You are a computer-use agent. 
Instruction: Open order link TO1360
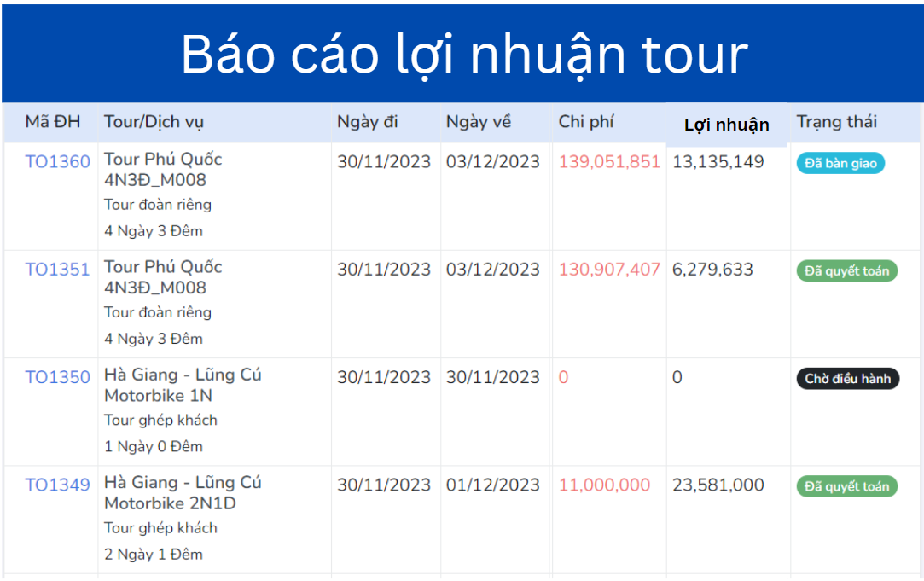57,161
